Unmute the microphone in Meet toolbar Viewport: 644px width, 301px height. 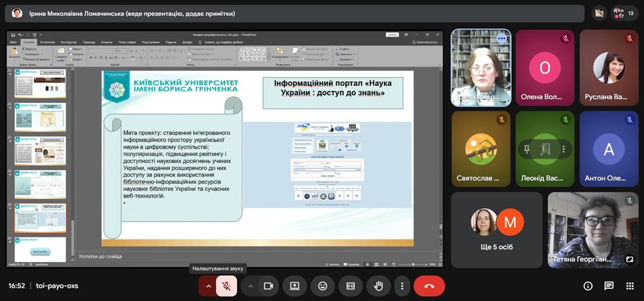pyautogui.click(x=226, y=286)
